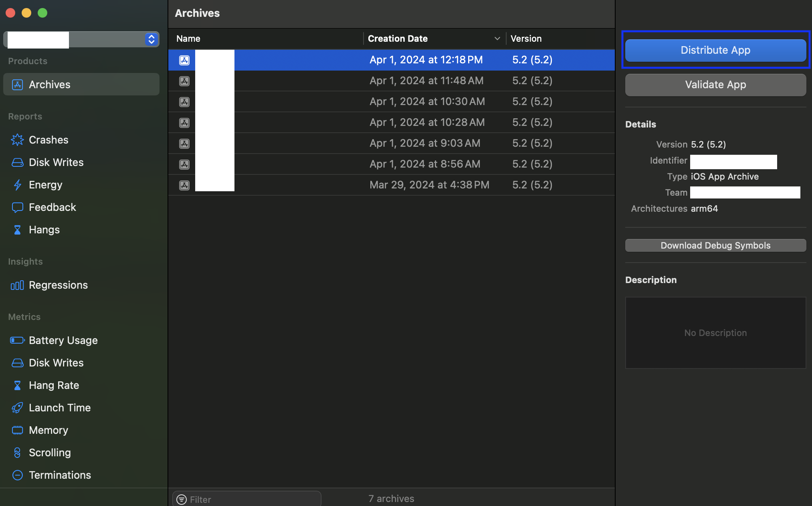Click the Terminations circle icon

point(17,475)
